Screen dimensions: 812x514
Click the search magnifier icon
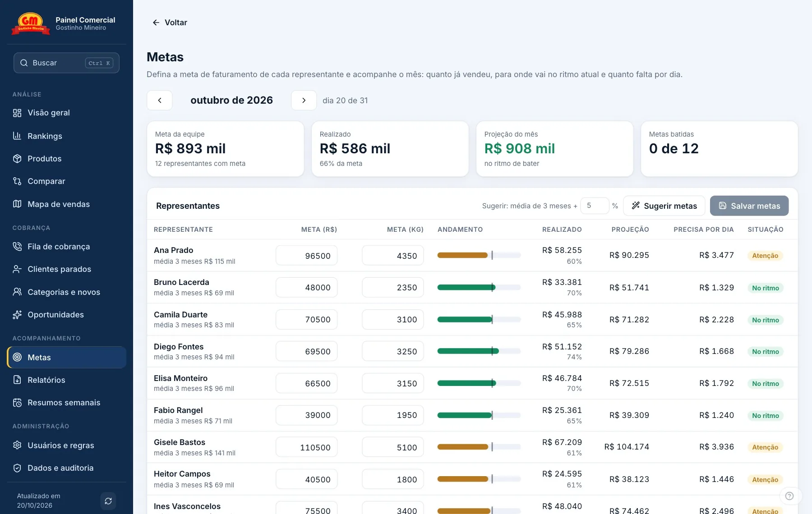[x=24, y=63]
